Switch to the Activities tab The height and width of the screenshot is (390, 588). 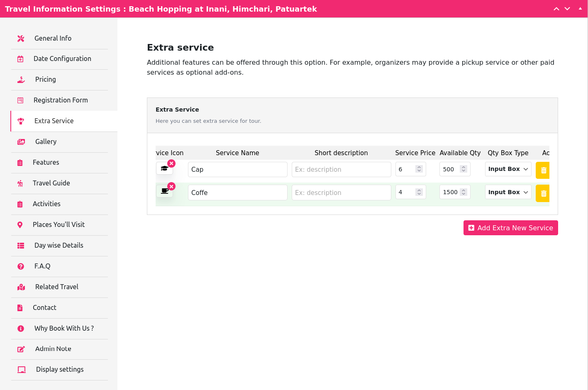point(59,204)
